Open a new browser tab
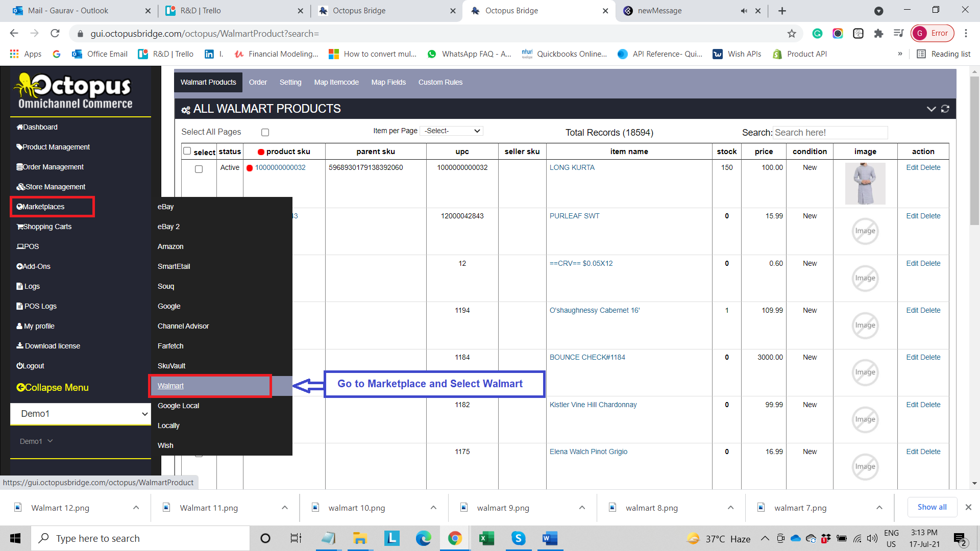Viewport: 980px width, 551px height. point(782,11)
